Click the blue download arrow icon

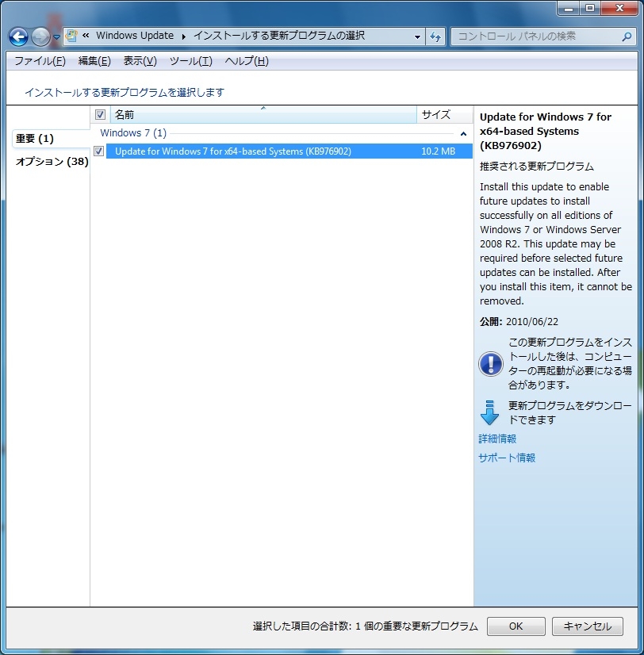click(x=489, y=412)
